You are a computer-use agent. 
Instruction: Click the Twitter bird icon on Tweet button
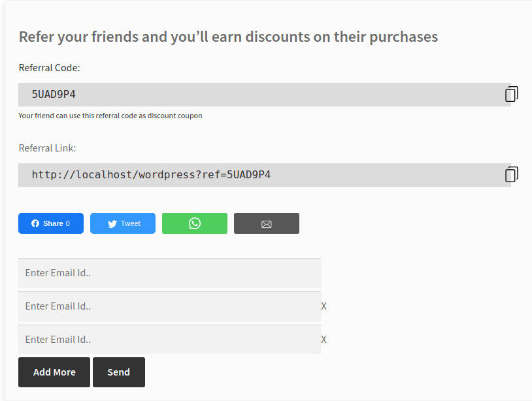(111, 223)
